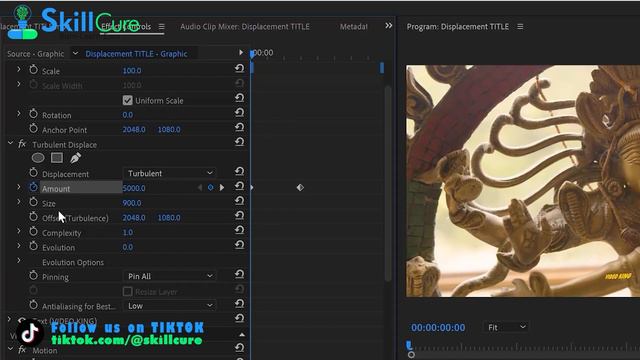Screen dimensions: 640x360
Task: Toggle animation stopwatch for Complexity
Action: coord(33,231)
